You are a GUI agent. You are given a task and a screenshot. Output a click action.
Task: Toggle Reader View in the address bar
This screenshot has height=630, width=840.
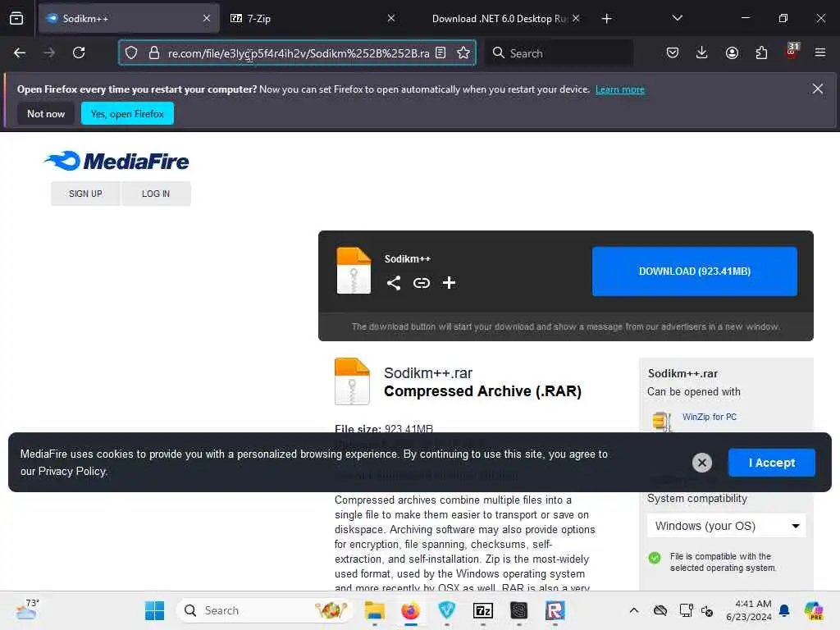(441, 52)
